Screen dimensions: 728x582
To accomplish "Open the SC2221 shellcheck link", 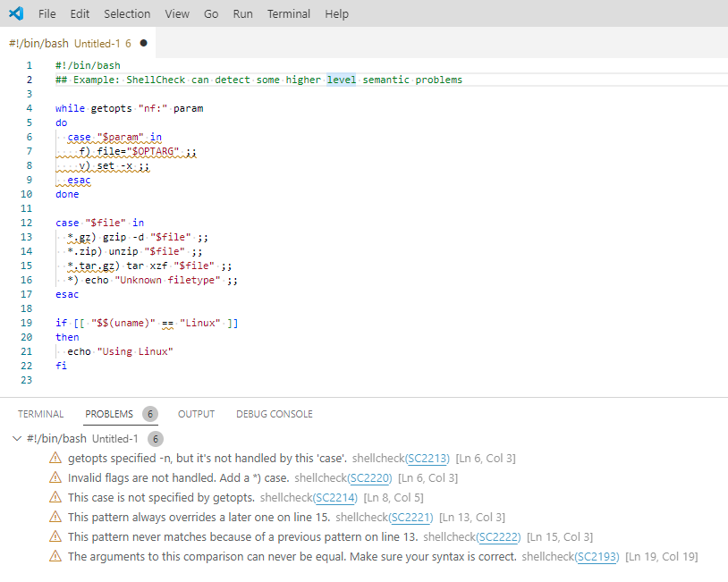I will click(411, 517).
